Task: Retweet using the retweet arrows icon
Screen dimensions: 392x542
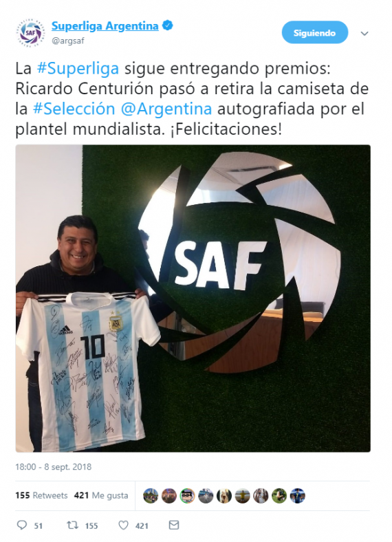Action: [73, 525]
